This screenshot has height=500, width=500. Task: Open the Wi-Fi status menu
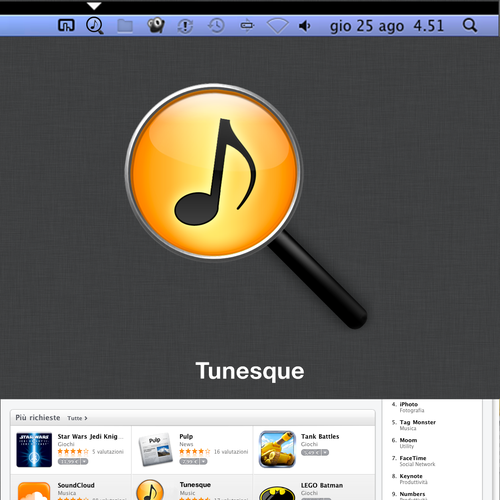[x=277, y=26]
